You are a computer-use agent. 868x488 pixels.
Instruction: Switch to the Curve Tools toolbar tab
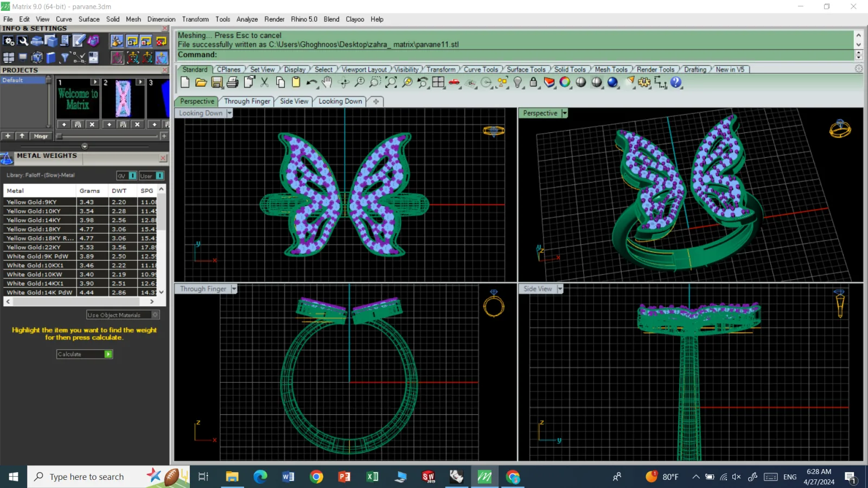(x=481, y=69)
